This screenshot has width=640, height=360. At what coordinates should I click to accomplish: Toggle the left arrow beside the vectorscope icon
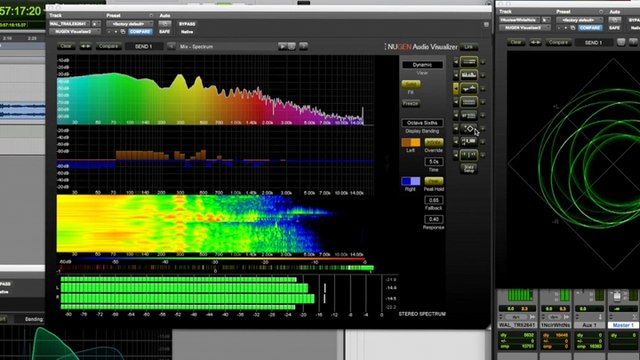click(x=456, y=129)
